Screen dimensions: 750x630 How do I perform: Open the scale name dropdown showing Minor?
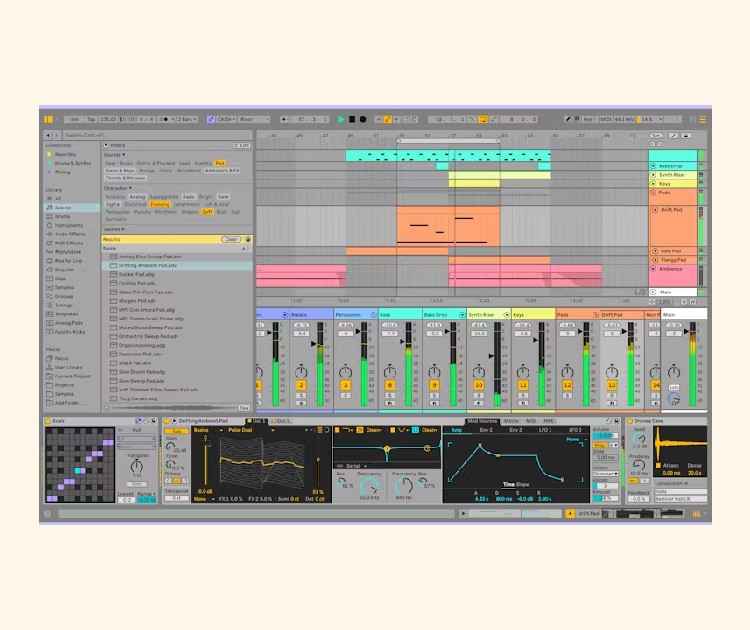tap(254, 119)
